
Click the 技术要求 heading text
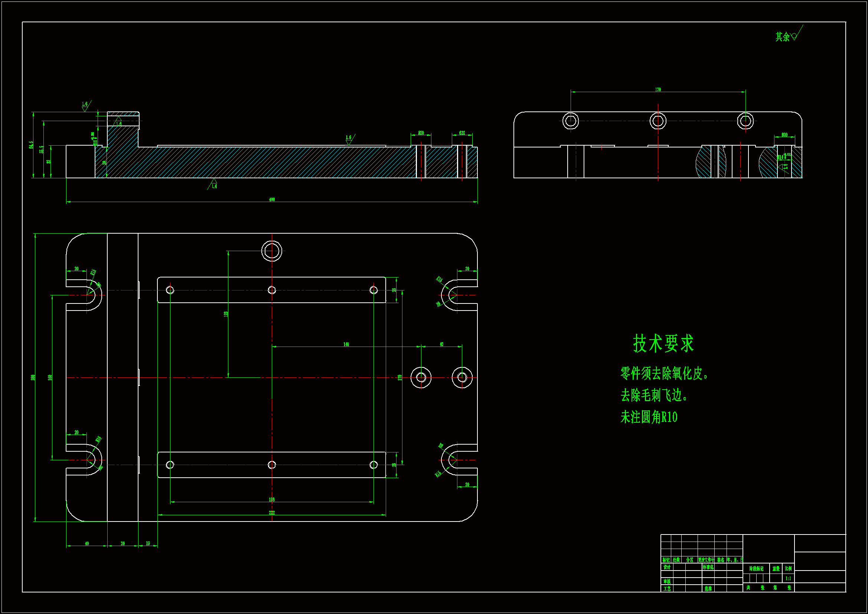pos(663,344)
